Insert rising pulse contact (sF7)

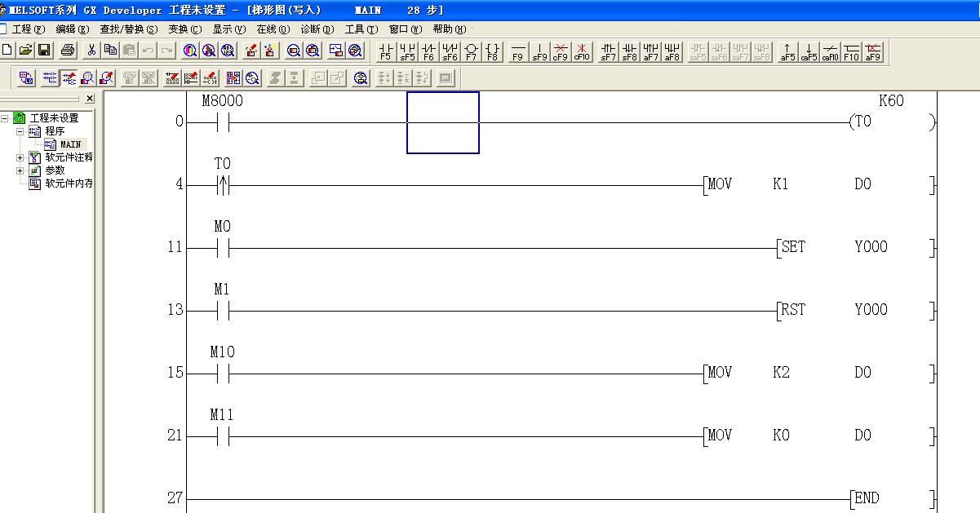point(608,52)
